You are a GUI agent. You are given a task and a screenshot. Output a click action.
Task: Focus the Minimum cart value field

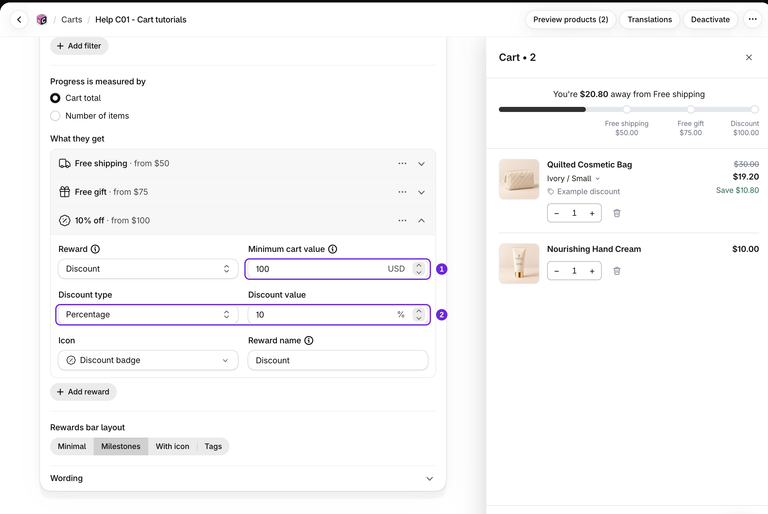pos(337,269)
